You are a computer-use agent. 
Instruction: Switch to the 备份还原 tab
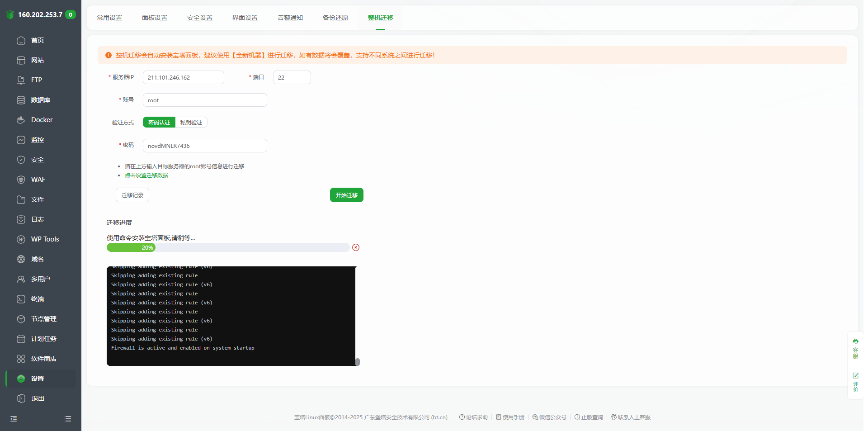coord(335,18)
